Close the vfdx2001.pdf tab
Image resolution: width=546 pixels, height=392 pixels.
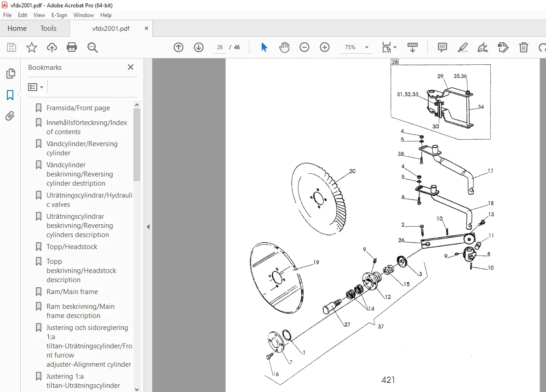(146, 28)
